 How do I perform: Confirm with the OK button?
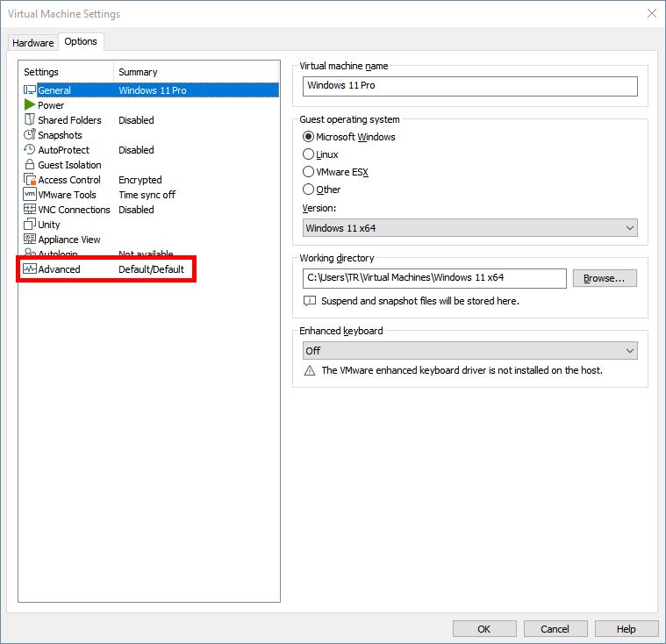[x=484, y=629]
